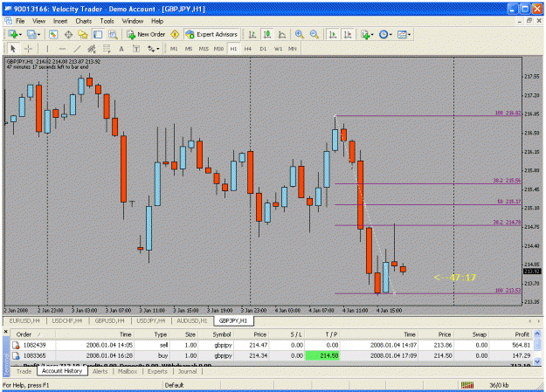
Task: Open the New Chart toolbar icon
Action: 13,34
